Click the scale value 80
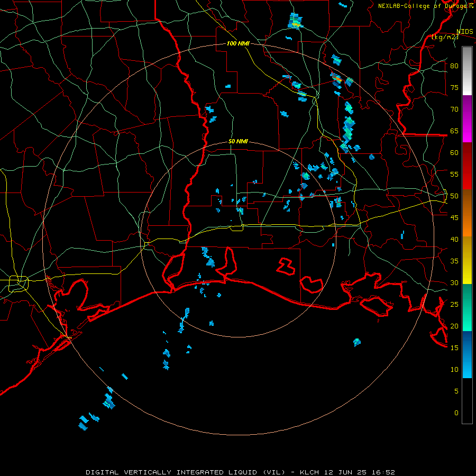The width and height of the screenshot is (476, 476). (x=454, y=66)
